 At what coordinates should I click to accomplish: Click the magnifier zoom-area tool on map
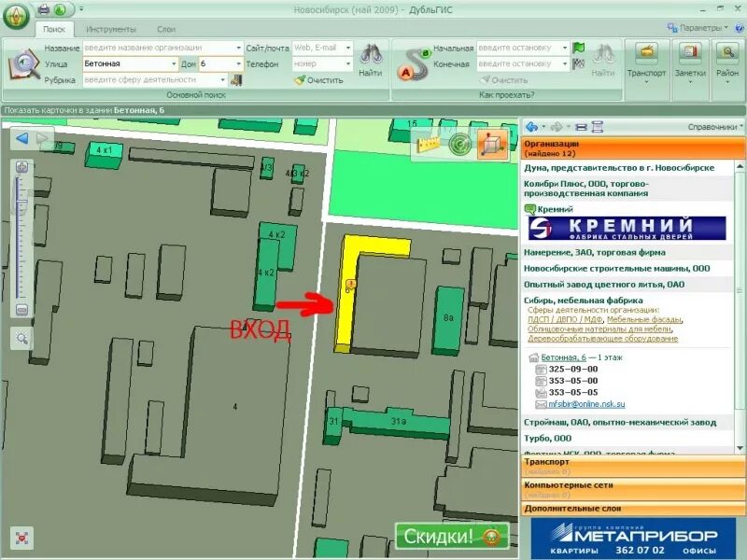point(21,339)
